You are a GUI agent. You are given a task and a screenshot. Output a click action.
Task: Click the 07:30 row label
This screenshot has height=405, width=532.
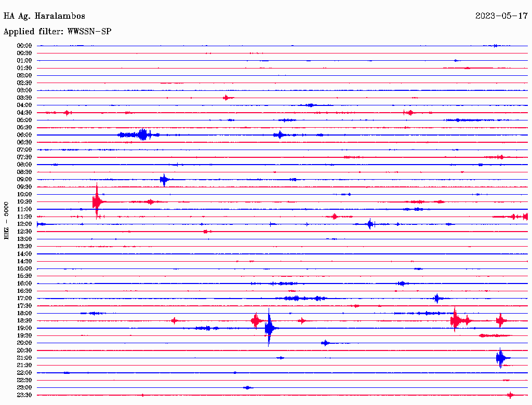pos(24,157)
